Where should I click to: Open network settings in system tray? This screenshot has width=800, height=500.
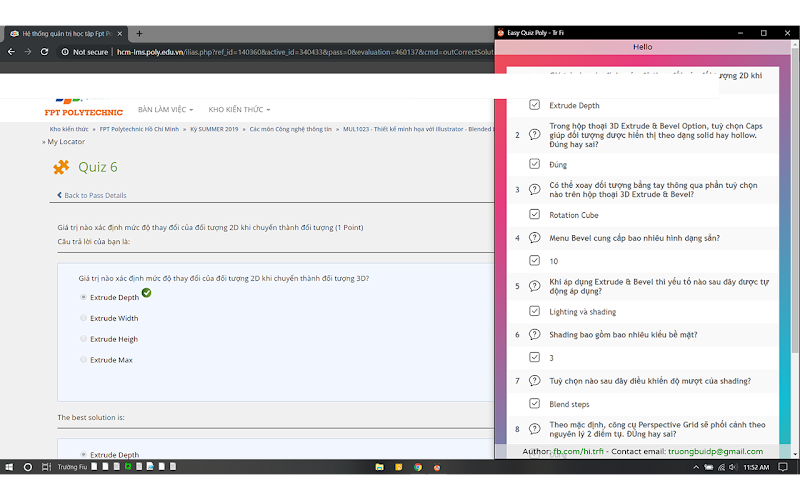tap(721, 467)
